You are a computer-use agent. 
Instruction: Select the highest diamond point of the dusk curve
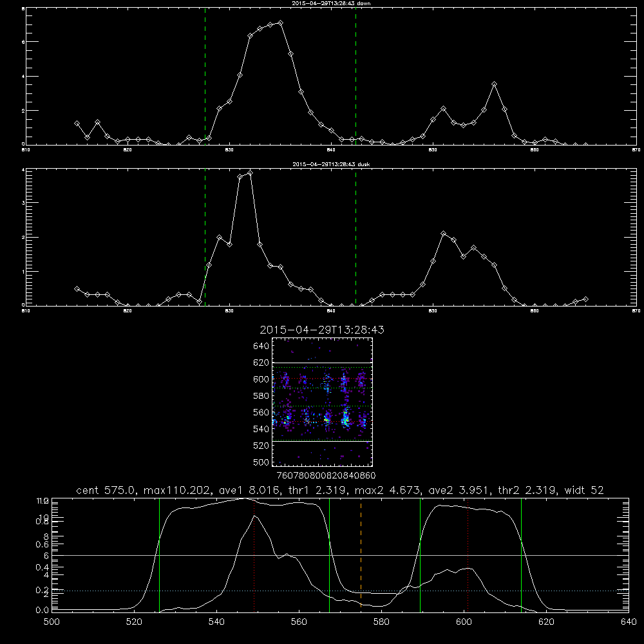(250, 173)
